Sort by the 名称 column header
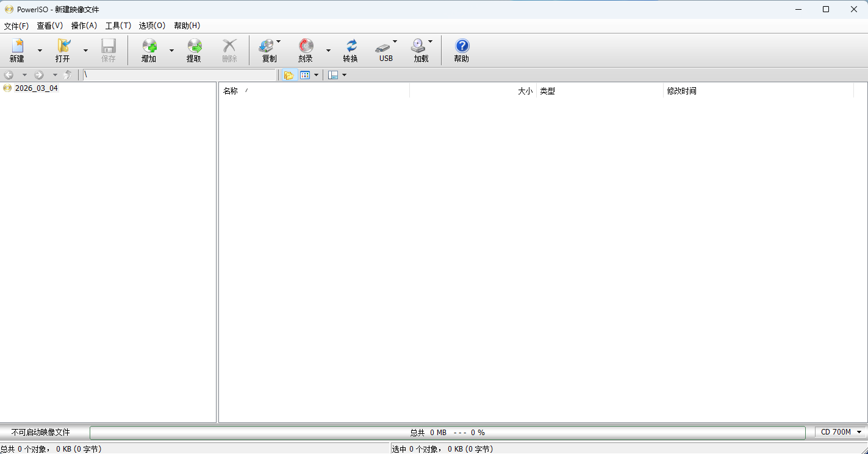The image size is (868, 454). (x=314, y=91)
